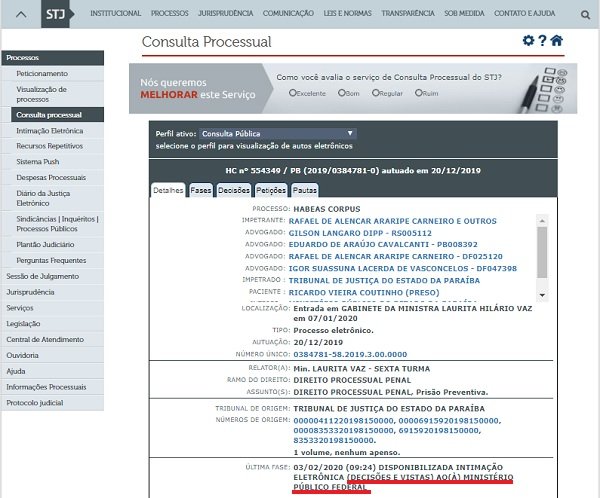The width and height of the screenshot is (600, 498).
Task: Select Sistema Push from the sidebar
Action: pyautogui.click(x=39, y=160)
